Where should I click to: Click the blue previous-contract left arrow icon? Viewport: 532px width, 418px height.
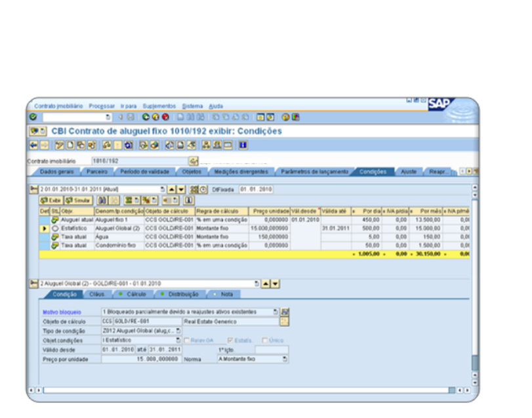coord(33,146)
